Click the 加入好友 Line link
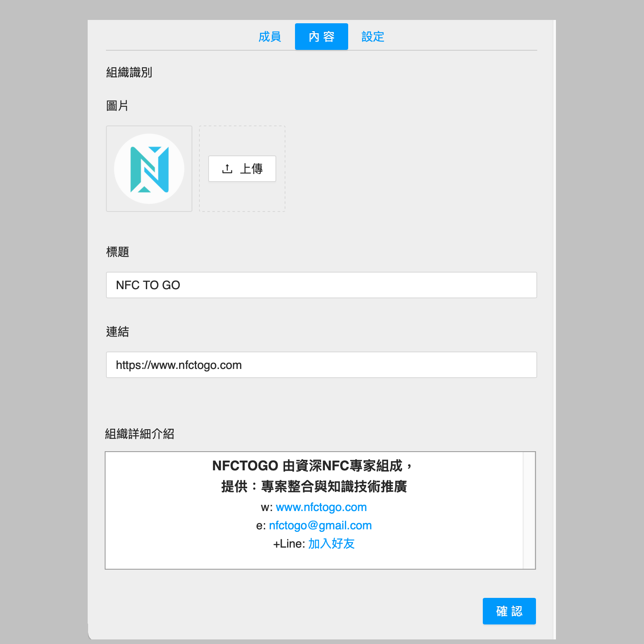This screenshot has height=644, width=644. click(x=331, y=543)
